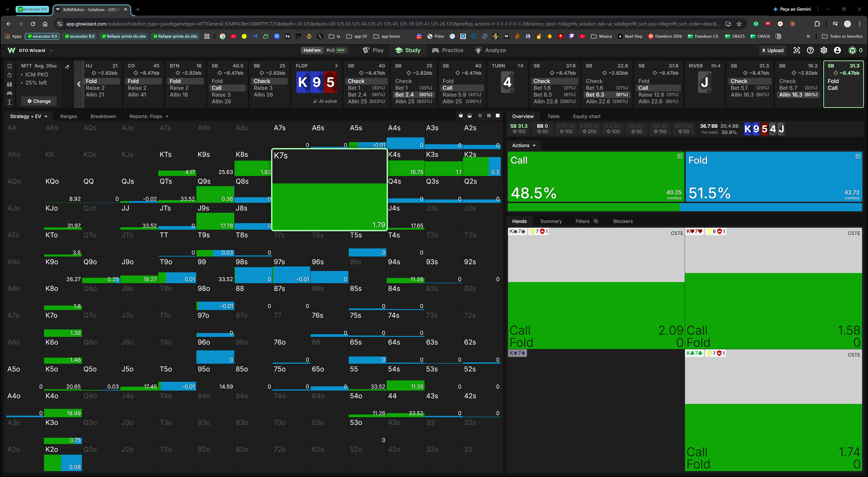Toggle the small grid matrix layout icon
Viewport: 868px width, 477px height.
coord(489,116)
